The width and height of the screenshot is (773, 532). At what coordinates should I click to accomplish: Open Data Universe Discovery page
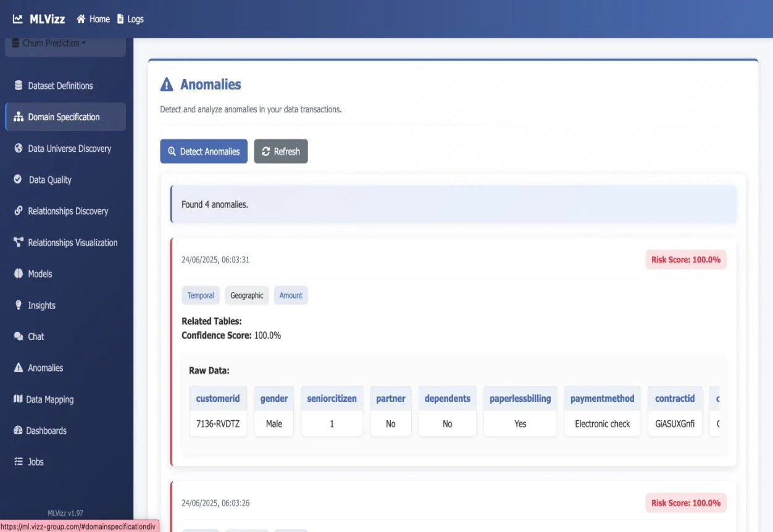tap(65, 149)
